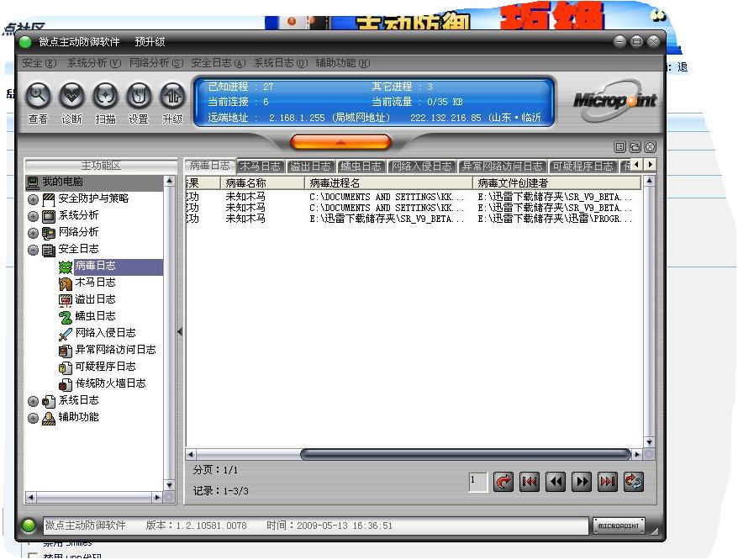
Task: Click the 网络入侵日志 sword icon
Action: coord(66,334)
